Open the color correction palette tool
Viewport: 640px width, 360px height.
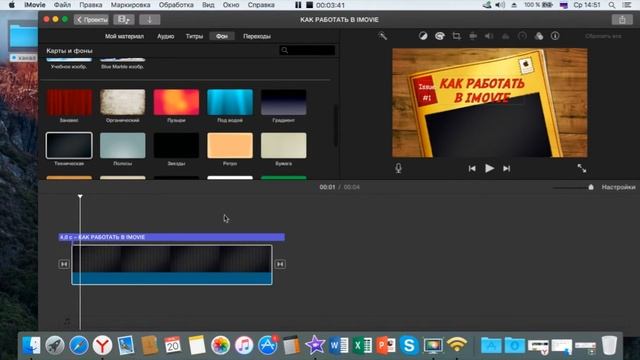click(440, 36)
